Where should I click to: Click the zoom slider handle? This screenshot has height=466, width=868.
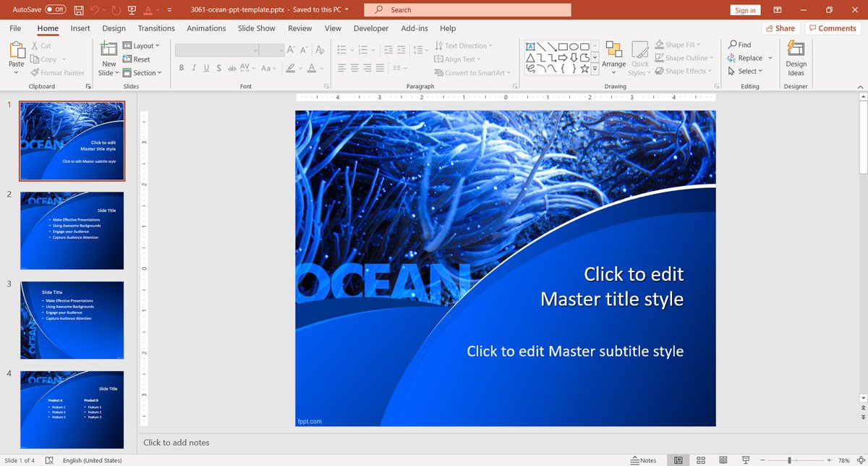coord(789,460)
